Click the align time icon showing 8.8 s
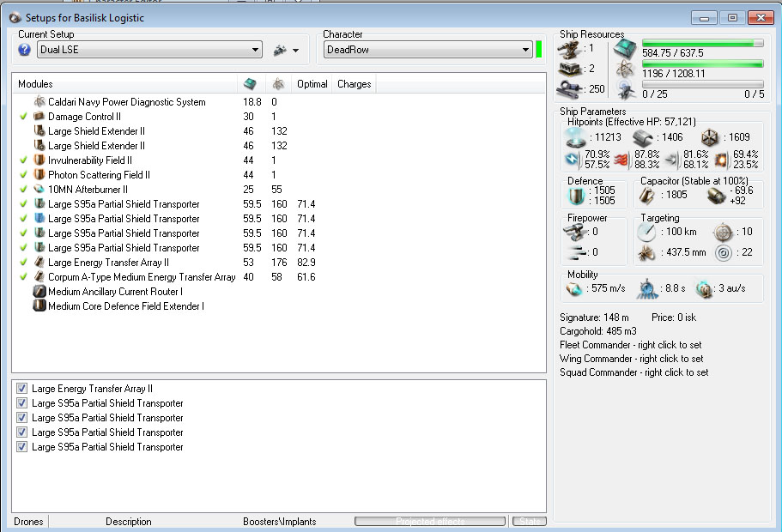The width and height of the screenshot is (782, 532). (x=647, y=289)
